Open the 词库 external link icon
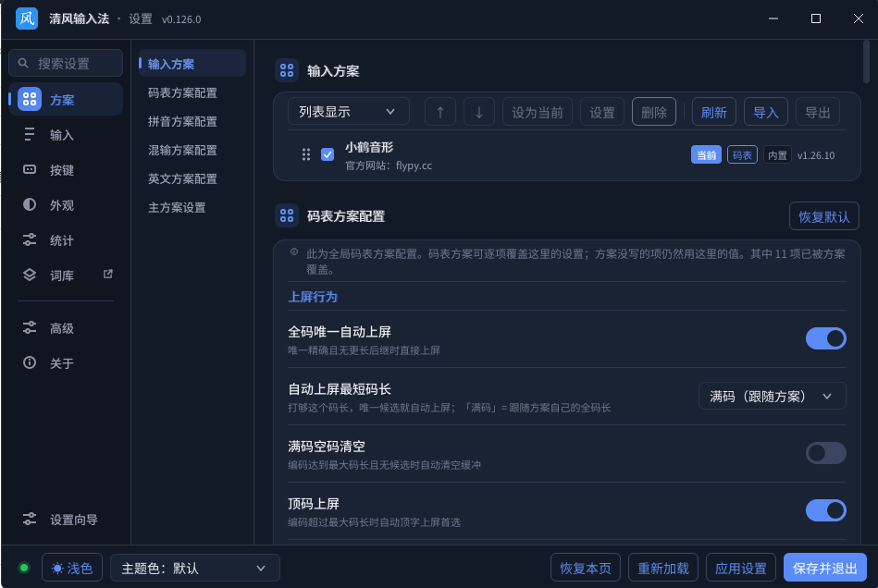 [108, 275]
